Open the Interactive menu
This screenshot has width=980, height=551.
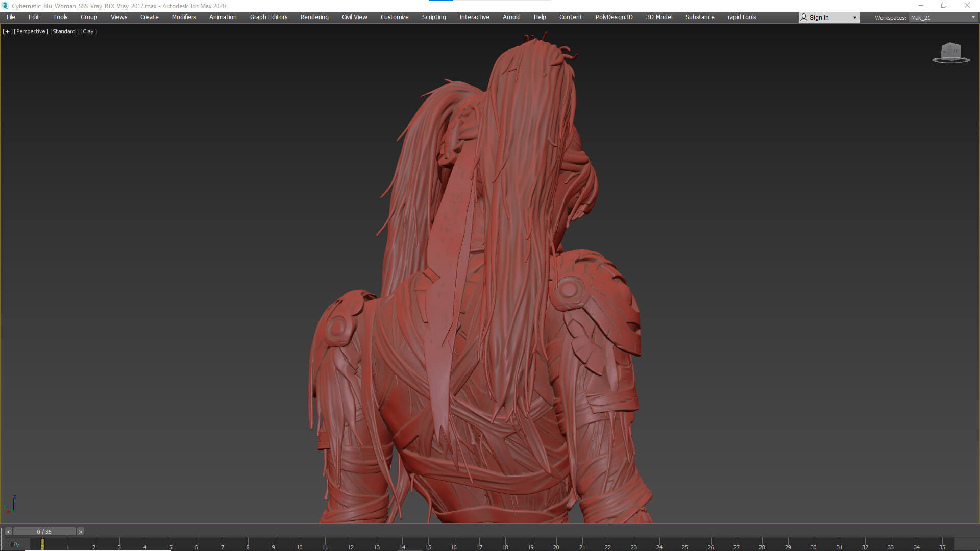474,17
